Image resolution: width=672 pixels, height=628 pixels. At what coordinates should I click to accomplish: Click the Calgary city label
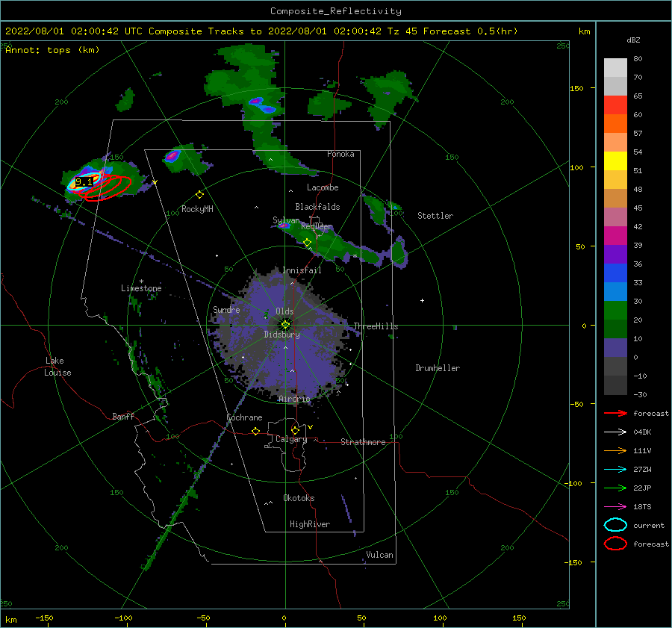click(291, 439)
